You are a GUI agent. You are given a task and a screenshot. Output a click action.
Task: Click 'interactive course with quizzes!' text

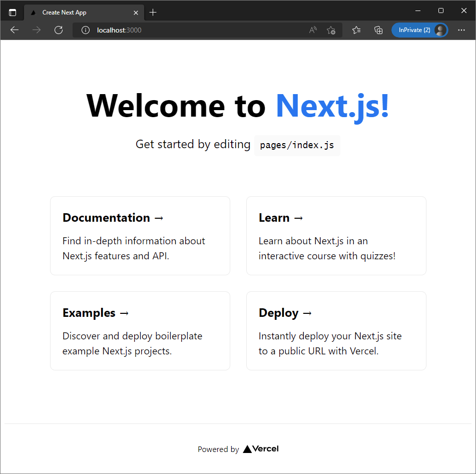[327, 256]
